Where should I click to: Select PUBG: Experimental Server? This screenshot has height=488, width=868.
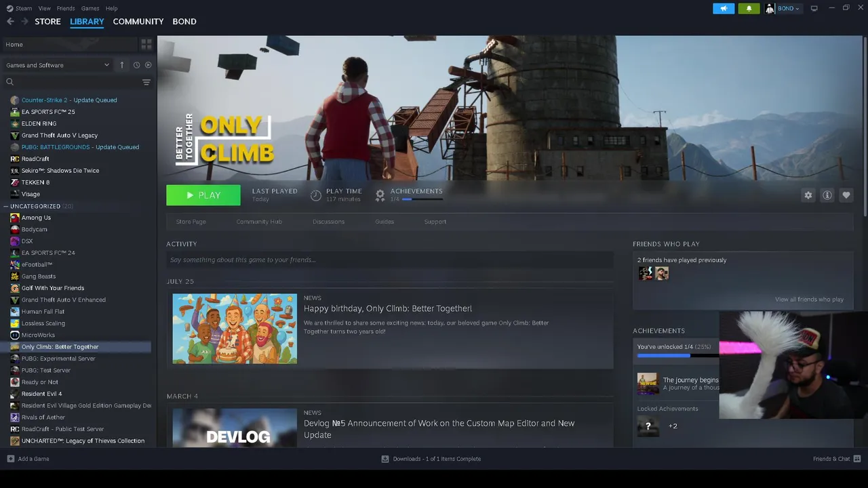pos(58,359)
